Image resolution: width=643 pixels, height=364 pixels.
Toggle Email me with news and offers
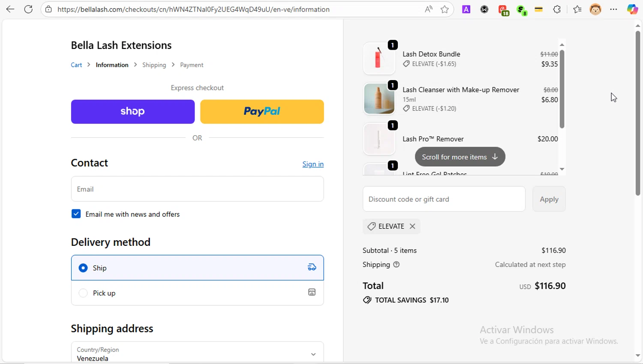tap(76, 214)
